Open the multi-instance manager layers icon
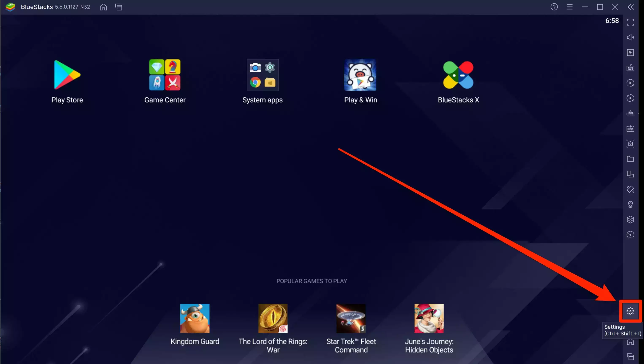644x364 pixels. point(630,220)
